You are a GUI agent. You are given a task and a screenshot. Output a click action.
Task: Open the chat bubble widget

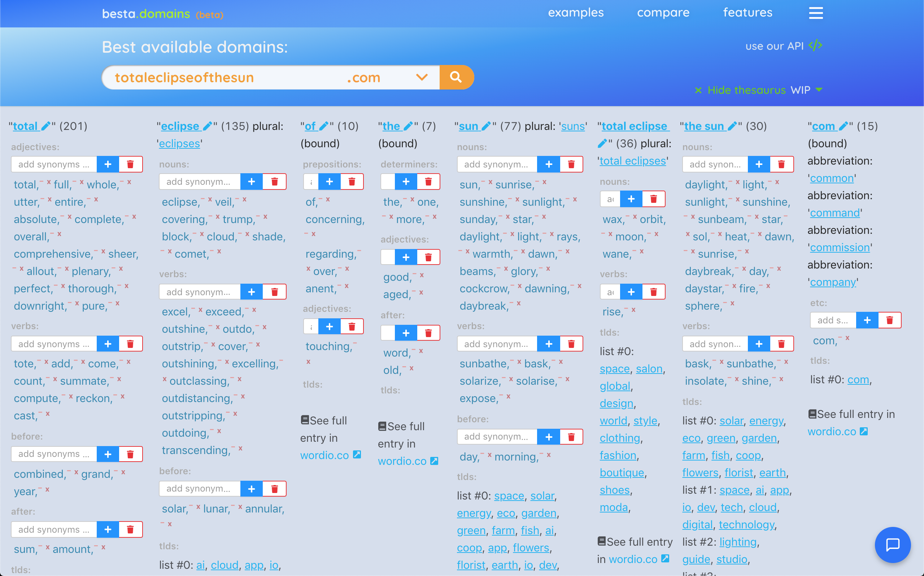pyautogui.click(x=892, y=544)
